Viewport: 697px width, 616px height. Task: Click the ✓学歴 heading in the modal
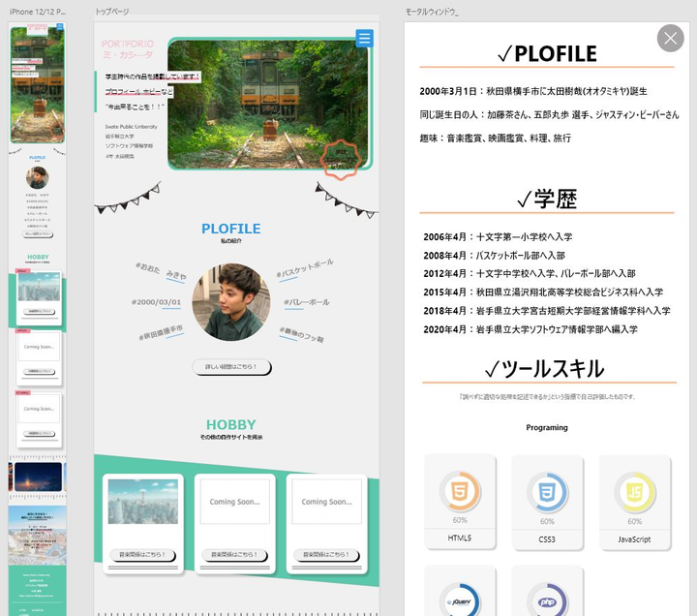tap(547, 199)
